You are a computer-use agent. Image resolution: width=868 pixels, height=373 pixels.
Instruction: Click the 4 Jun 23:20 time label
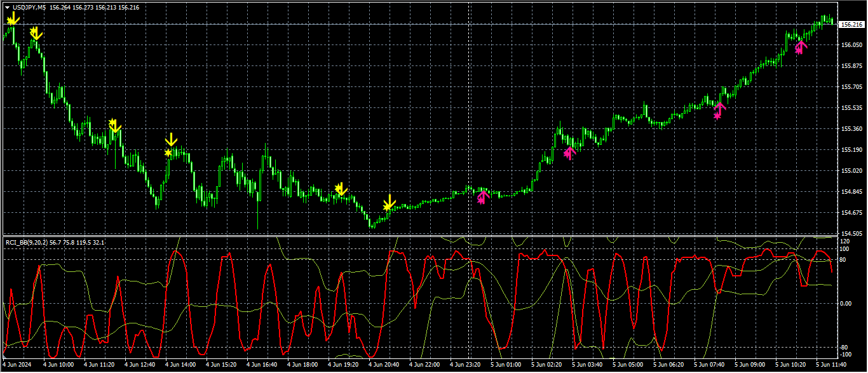pyautogui.click(x=465, y=365)
